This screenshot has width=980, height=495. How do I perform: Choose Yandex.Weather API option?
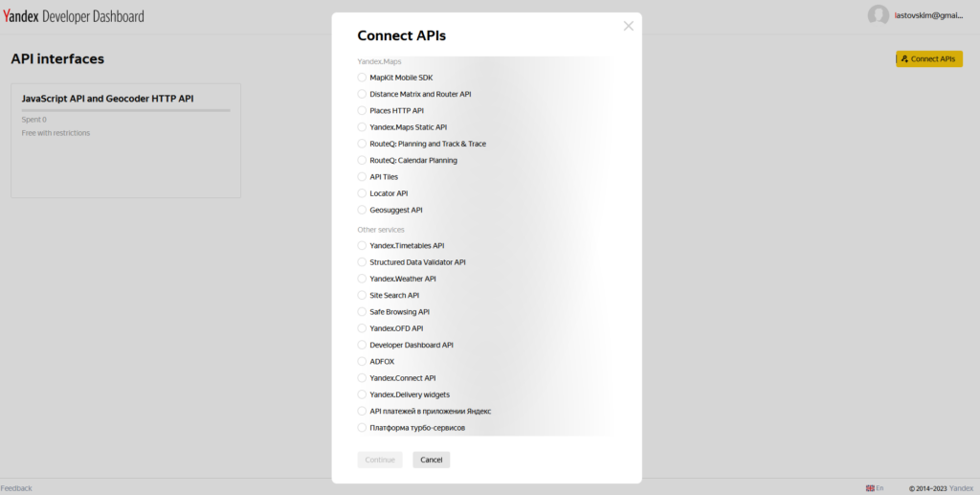click(x=362, y=279)
